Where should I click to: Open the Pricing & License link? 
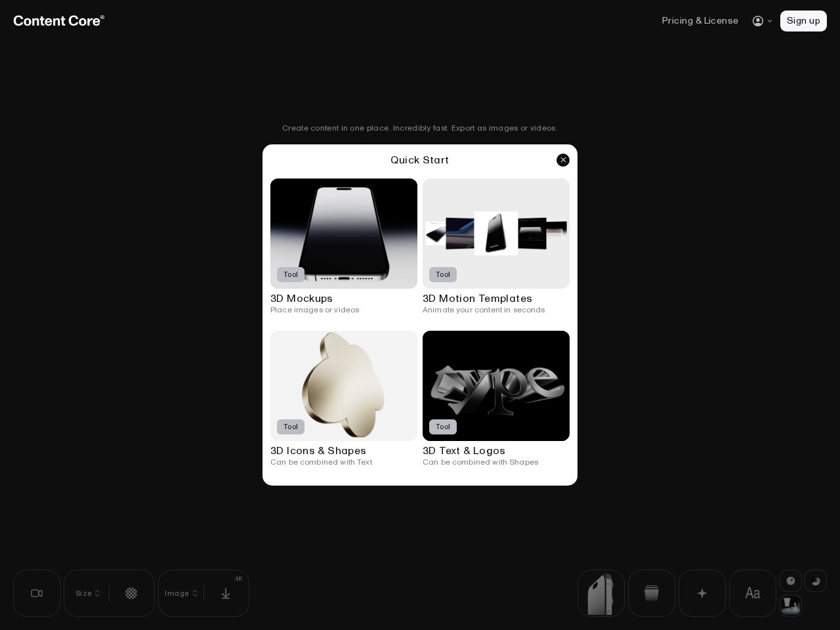tap(700, 21)
